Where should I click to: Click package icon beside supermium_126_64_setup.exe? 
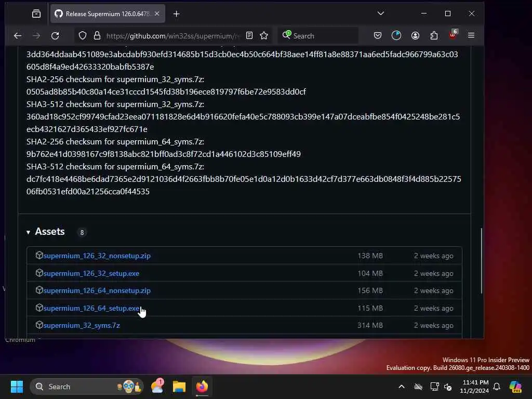pyautogui.click(x=39, y=308)
